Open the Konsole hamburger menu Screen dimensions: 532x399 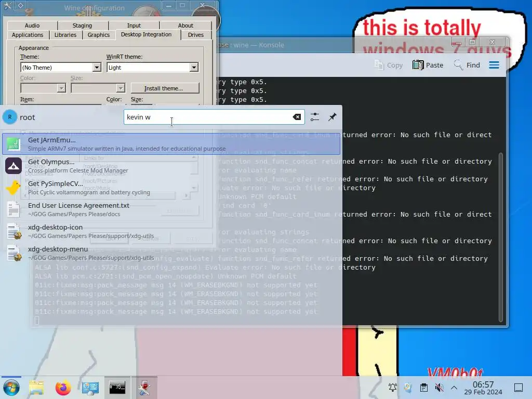click(x=494, y=65)
